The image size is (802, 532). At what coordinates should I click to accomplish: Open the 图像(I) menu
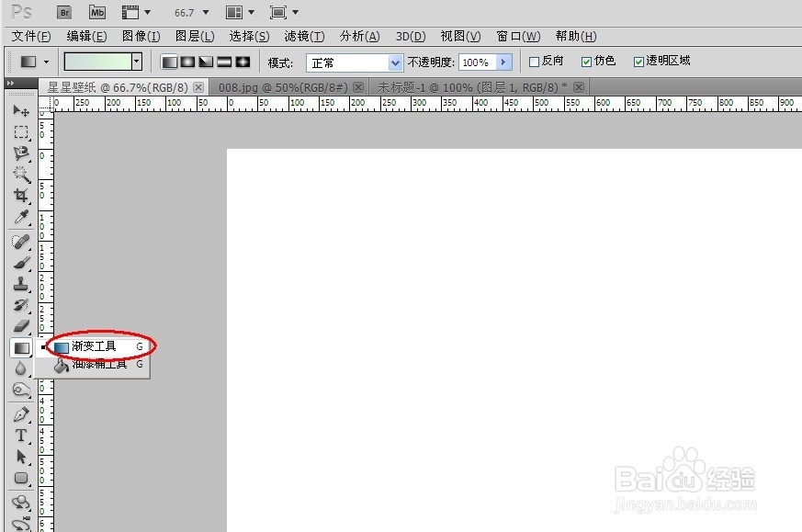coord(141,37)
